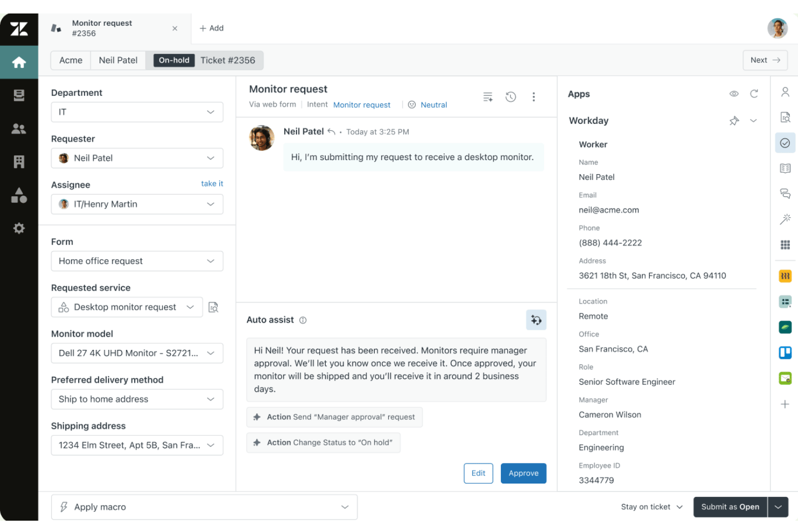798x532 pixels.
Task: Click Change Status to On hold action
Action: [323, 443]
